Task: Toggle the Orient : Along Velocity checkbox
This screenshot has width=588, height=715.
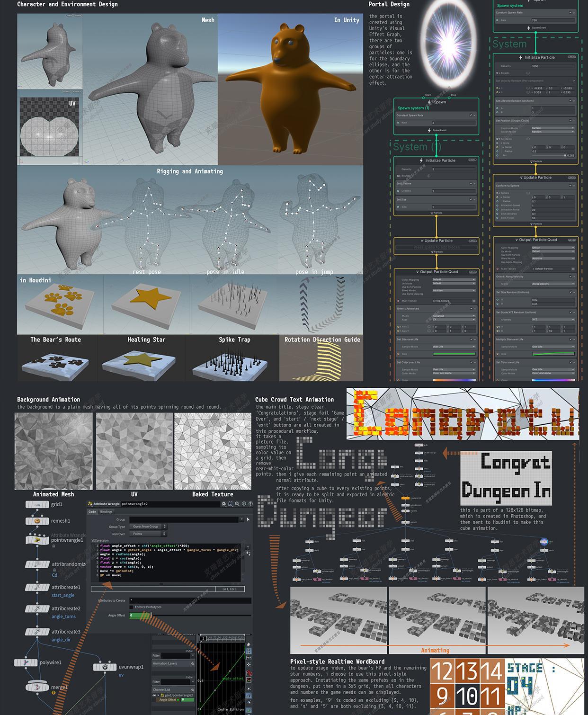Action: pos(570,277)
